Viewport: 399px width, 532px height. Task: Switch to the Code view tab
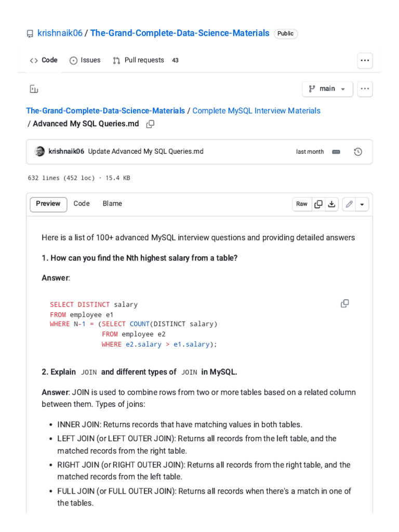[82, 204]
